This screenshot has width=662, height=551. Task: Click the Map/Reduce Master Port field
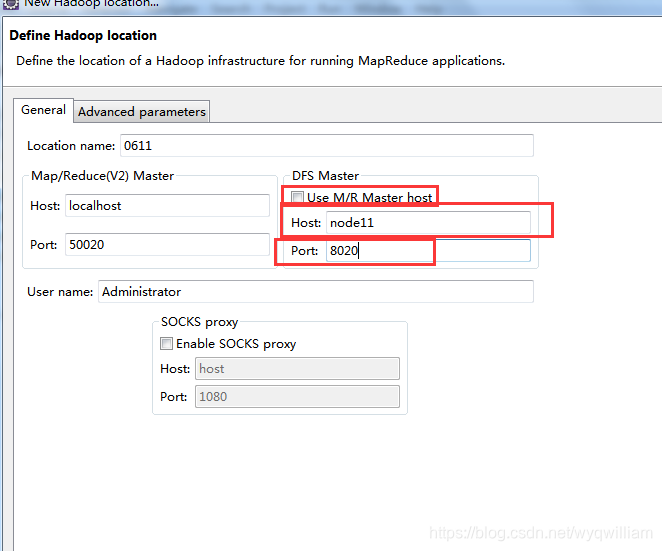tap(167, 244)
